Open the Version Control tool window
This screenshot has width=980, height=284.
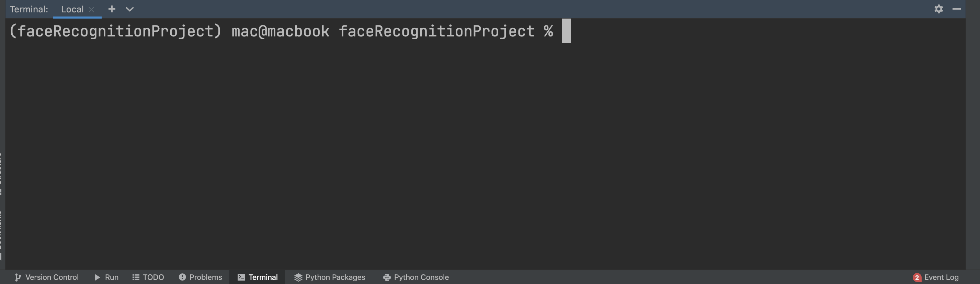46,277
